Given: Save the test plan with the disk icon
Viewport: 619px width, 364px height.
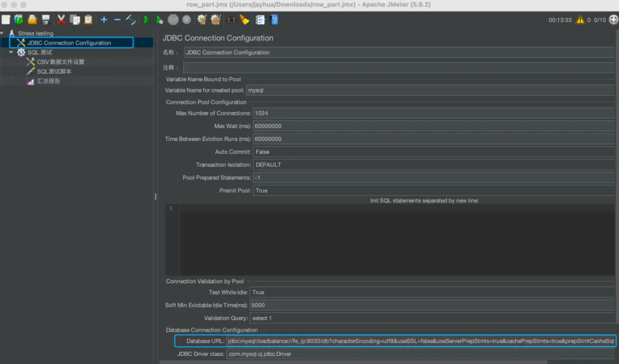Looking at the screenshot, I should click(46, 19).
